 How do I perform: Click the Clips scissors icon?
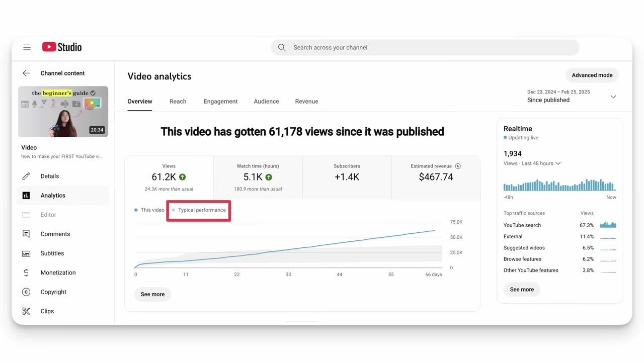click(26, 311)
